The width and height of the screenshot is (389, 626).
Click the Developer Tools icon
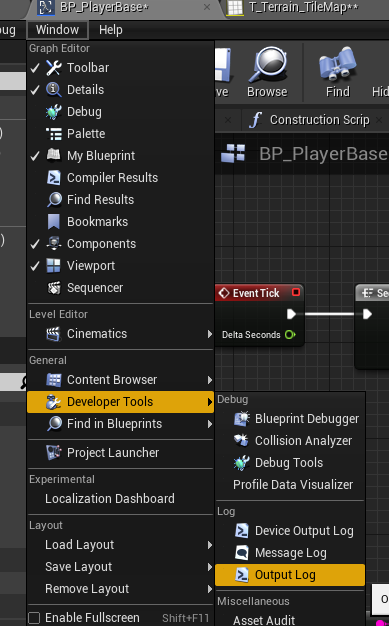point(54,402)
